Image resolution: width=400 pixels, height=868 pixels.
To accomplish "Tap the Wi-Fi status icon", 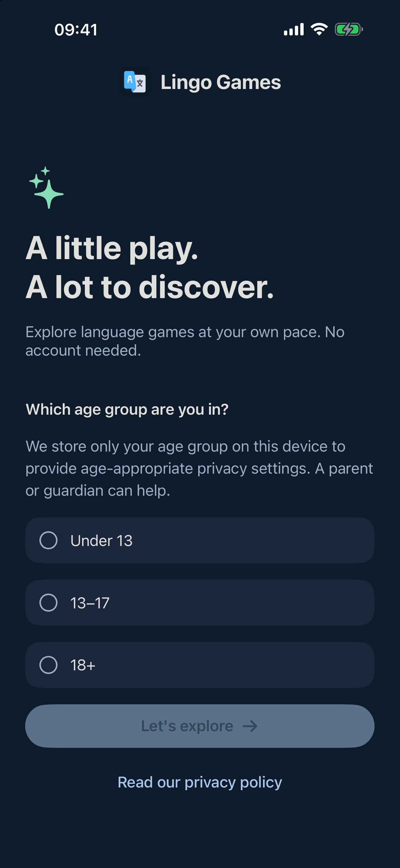I will 319,29.
